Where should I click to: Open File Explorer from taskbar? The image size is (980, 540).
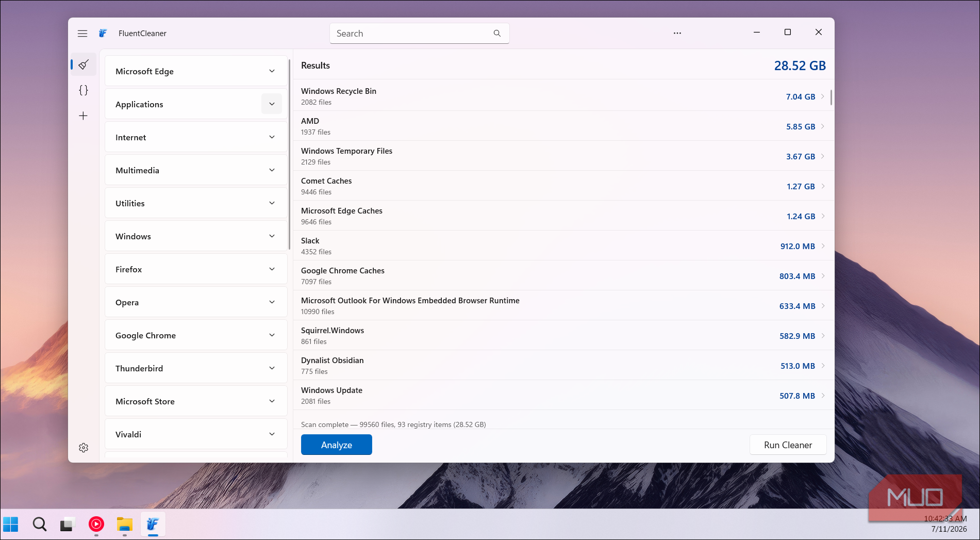[125, 525]
